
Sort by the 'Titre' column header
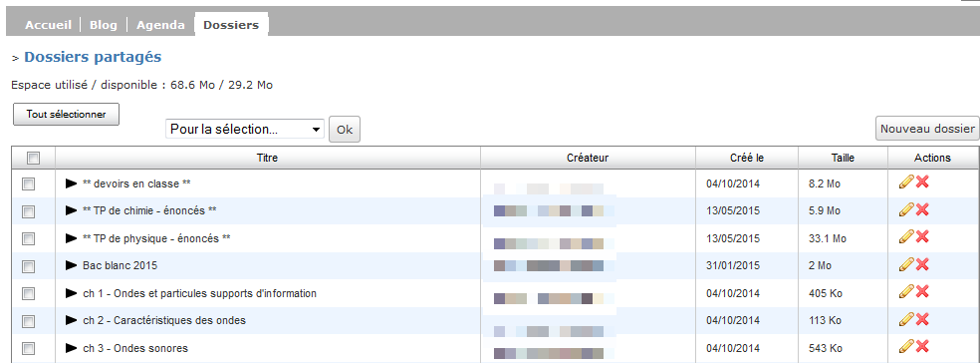coord(268,158)
